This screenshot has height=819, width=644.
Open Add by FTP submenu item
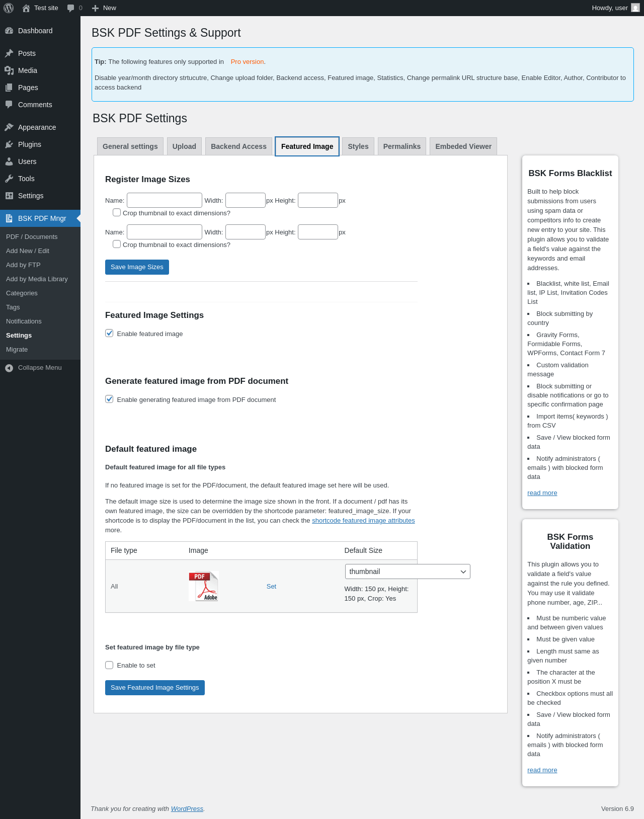[x=40, y=265]
